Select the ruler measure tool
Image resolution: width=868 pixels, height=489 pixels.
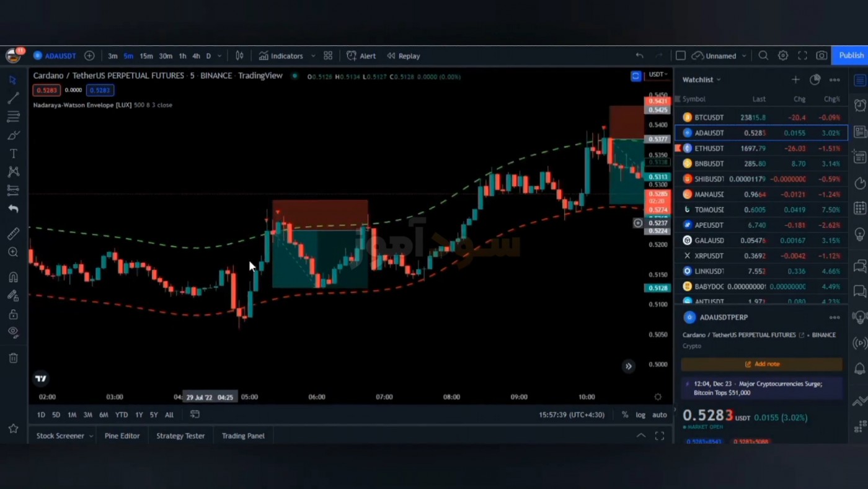tap(13, 234)
